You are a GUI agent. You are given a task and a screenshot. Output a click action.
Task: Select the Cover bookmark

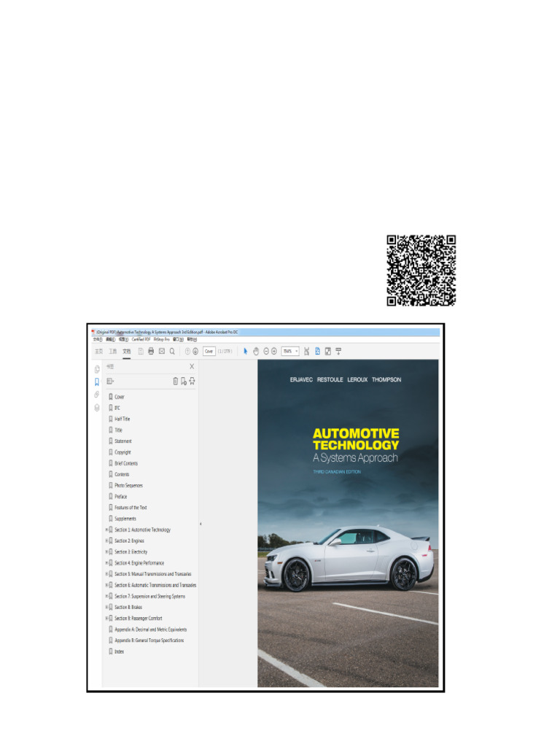click(120, 397)
